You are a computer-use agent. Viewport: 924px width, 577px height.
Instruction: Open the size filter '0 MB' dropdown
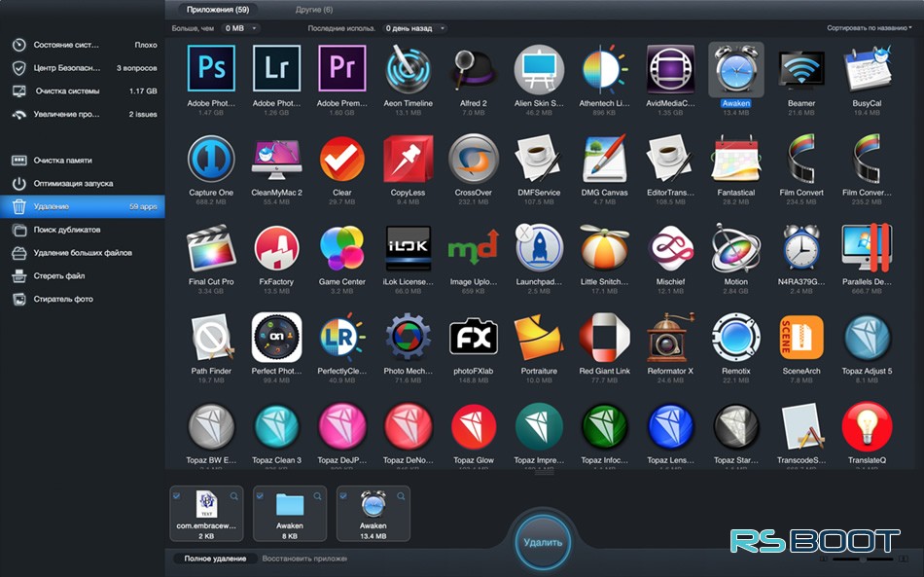[240, 28]
